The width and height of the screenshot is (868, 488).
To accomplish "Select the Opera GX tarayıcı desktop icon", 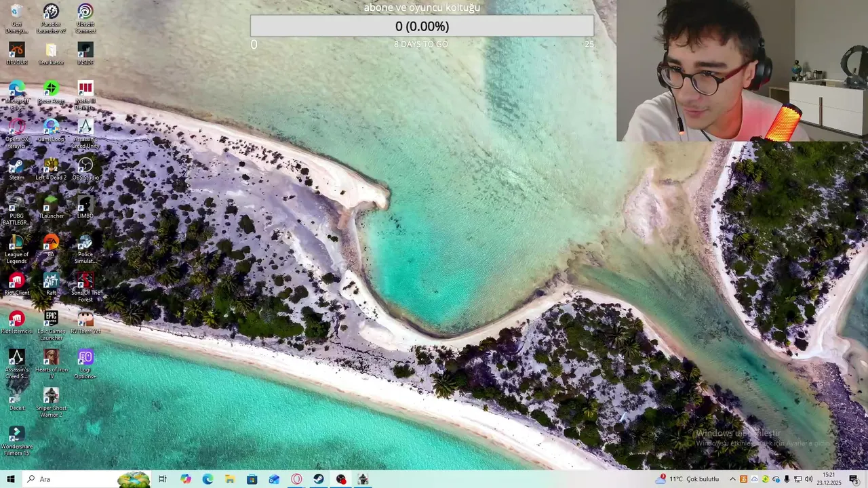I will [16, 134].
